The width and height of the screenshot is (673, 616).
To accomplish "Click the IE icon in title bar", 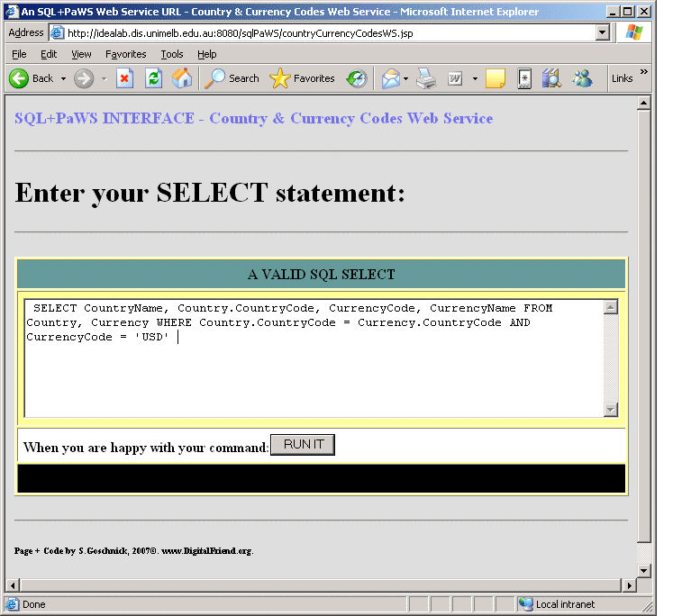I will point(13,11).
